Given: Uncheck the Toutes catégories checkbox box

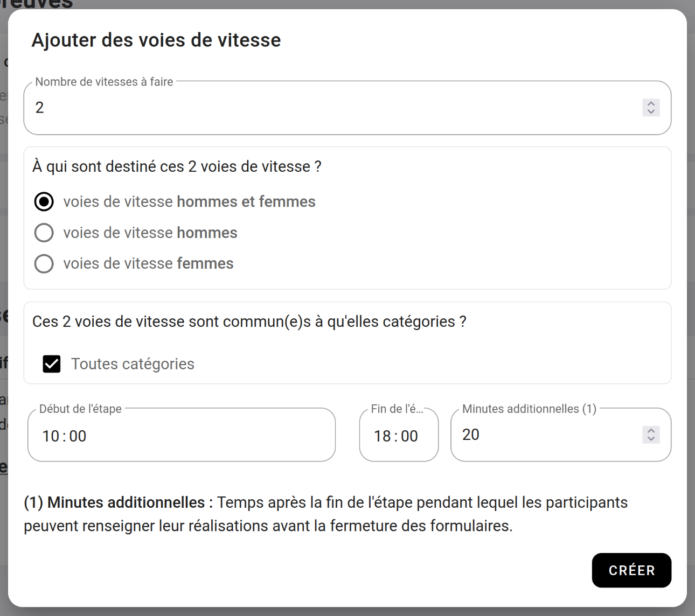Looking at the screenshot, I should (x=52, y=364).
